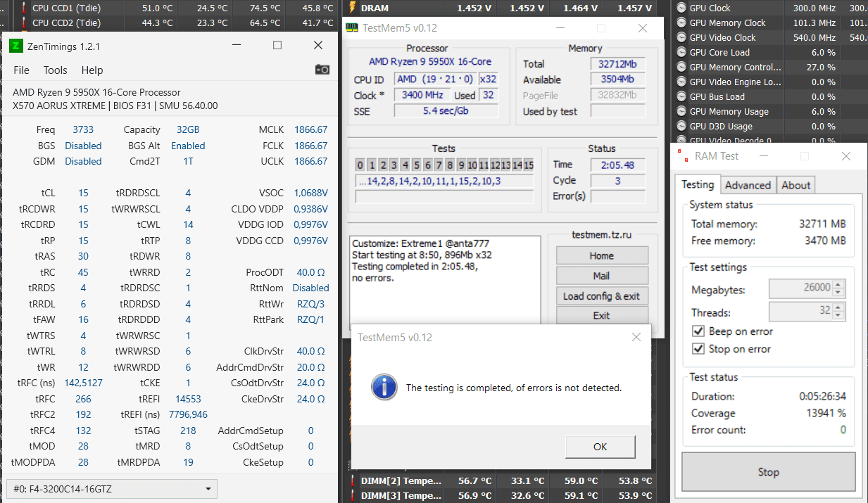
Task: Click the GPU Bus Load sensor icon
Action: click(681, 96)
